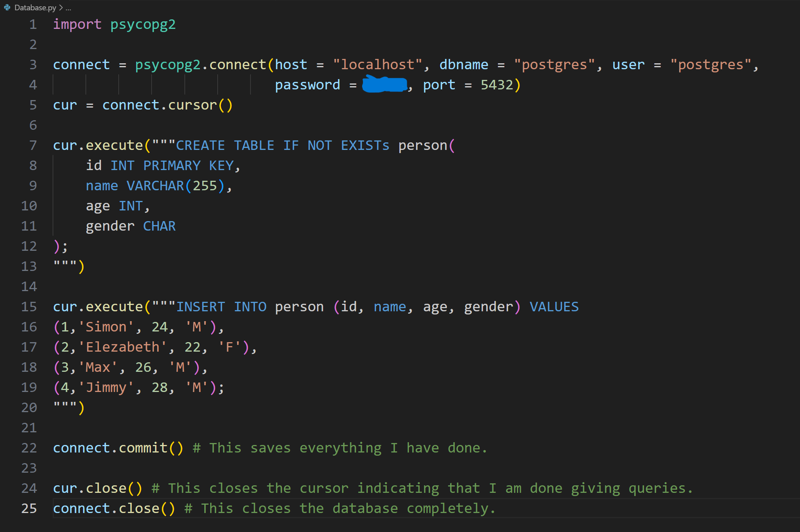Click line number 1 in the gutter

(33, 25)
